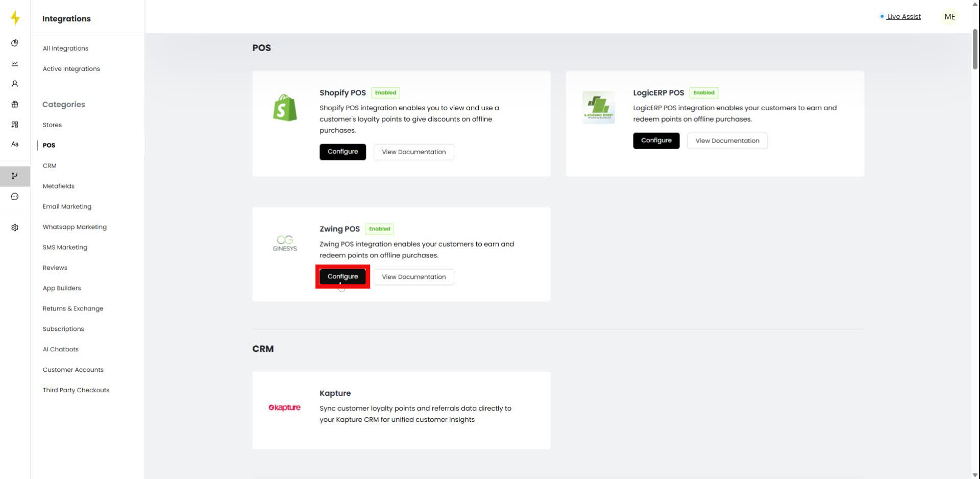Screen dimensions: 980x479
Task: Click the integrations branch icon
Action: [x=15, y=176]
